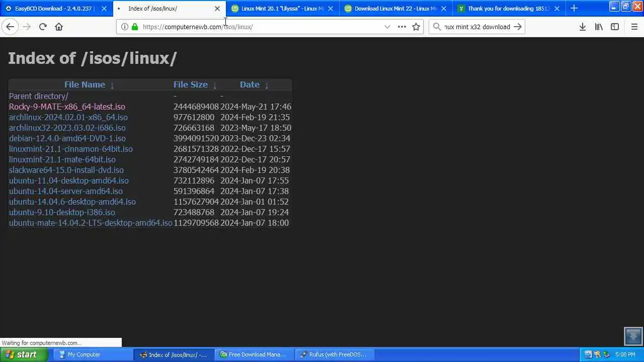Click date 2023-Dec-23 02:34 of debian row
Viewport: 644px width, 362px height.
[x=255, y=138]
